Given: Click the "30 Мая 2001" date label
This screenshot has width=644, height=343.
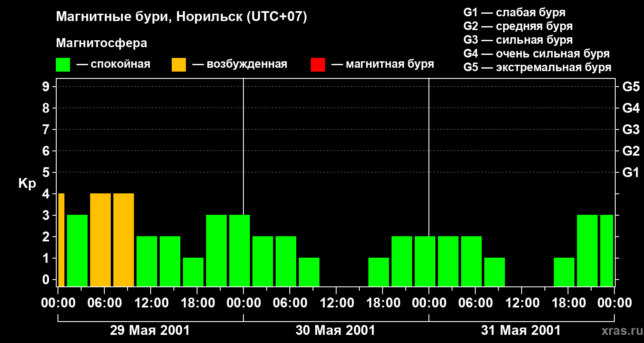Looking at the screenshot, I should 335,331.
